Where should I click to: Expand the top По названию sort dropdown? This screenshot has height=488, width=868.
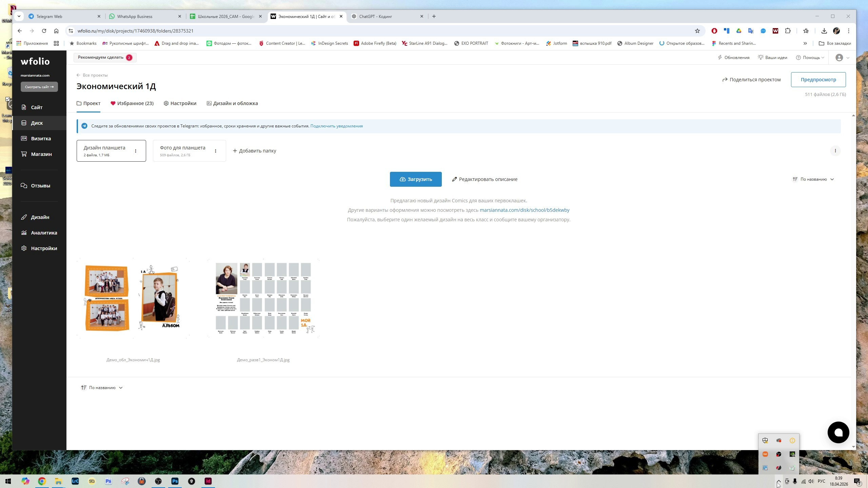[x=813, y=179]
